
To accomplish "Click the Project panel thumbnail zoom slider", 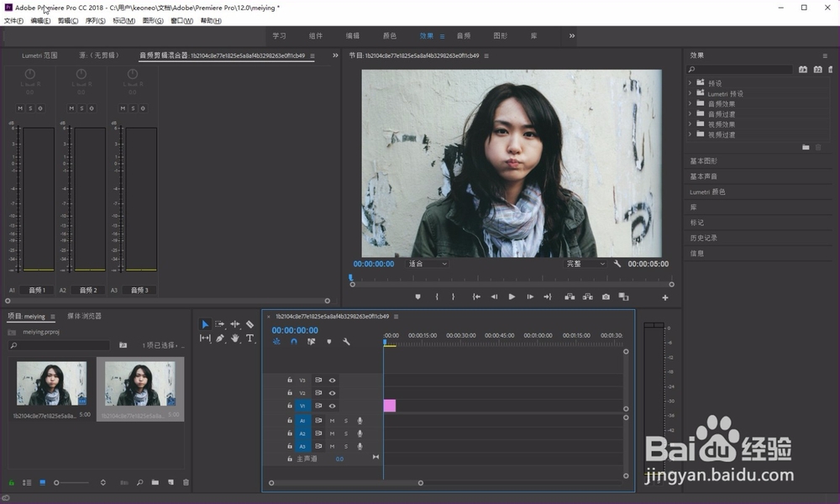I will pos(57,482).
